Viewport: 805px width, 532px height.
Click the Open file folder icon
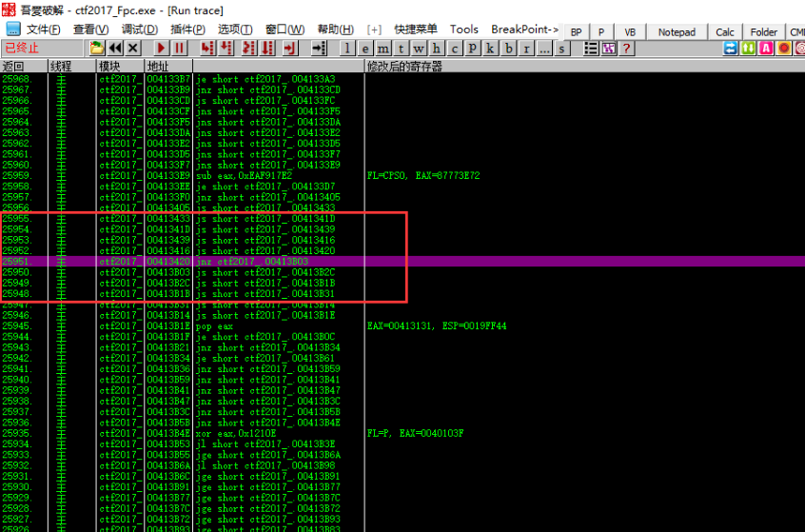tap(97, 48)
